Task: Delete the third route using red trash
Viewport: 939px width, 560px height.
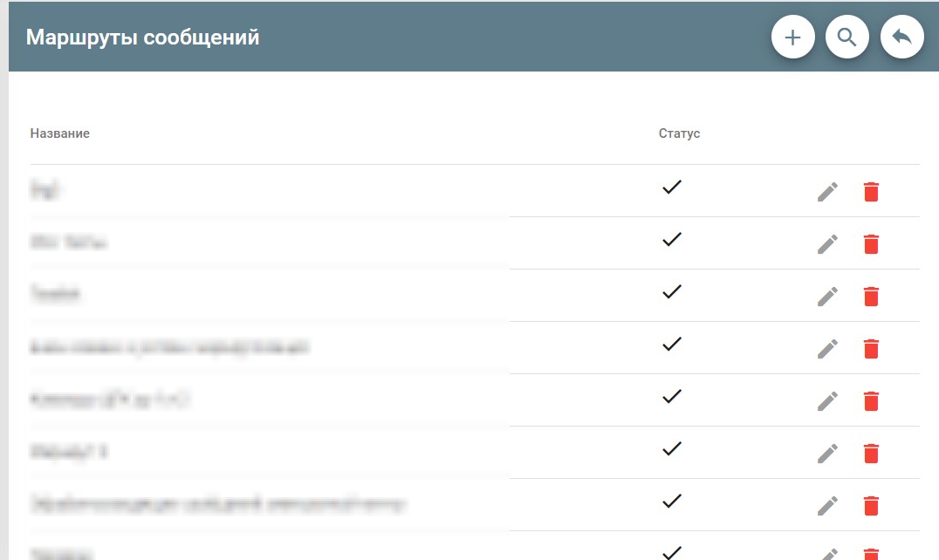Action: click(x=871, y=297)
